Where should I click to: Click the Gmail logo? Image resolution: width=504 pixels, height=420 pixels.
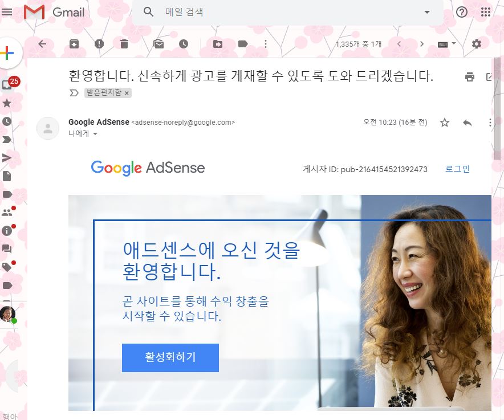coord(54,12)
